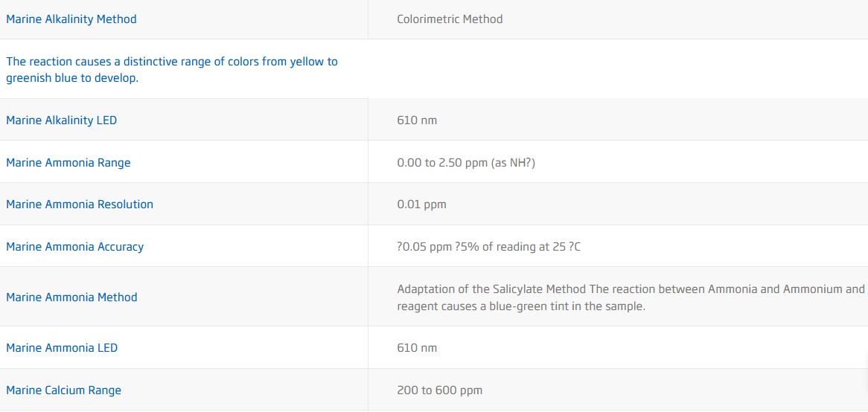Click the line starting 'The reaction causes a distinctive'
This screenshot has width=868, height=412.
pos(172,62)
